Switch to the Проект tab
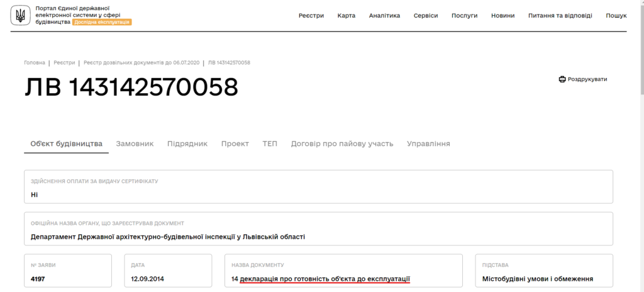 (x=235, y=144)
